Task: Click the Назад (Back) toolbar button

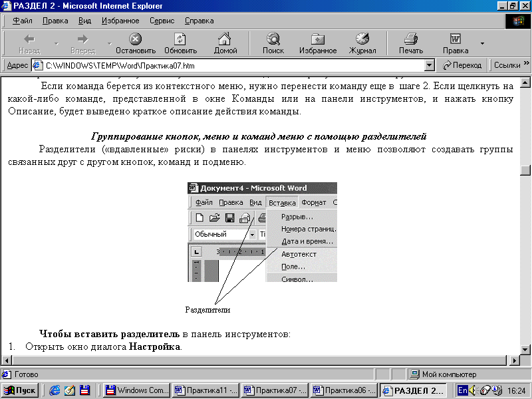Action: (29, 43)
